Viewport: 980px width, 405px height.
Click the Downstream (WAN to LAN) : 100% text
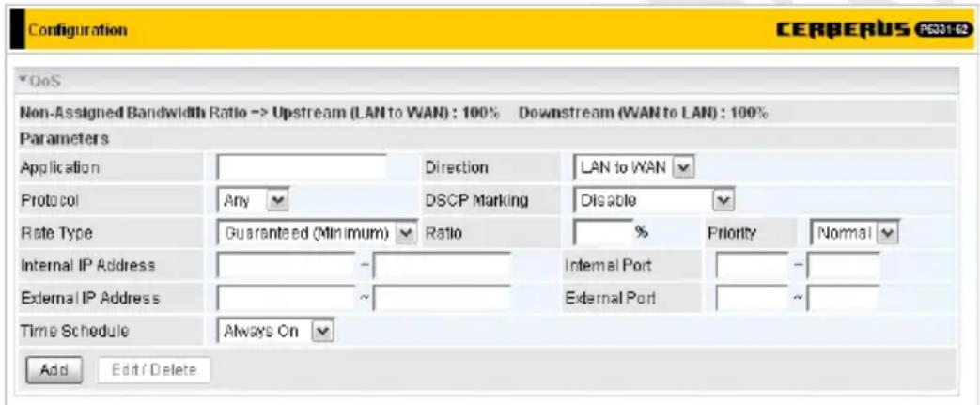tap(643, 115)
